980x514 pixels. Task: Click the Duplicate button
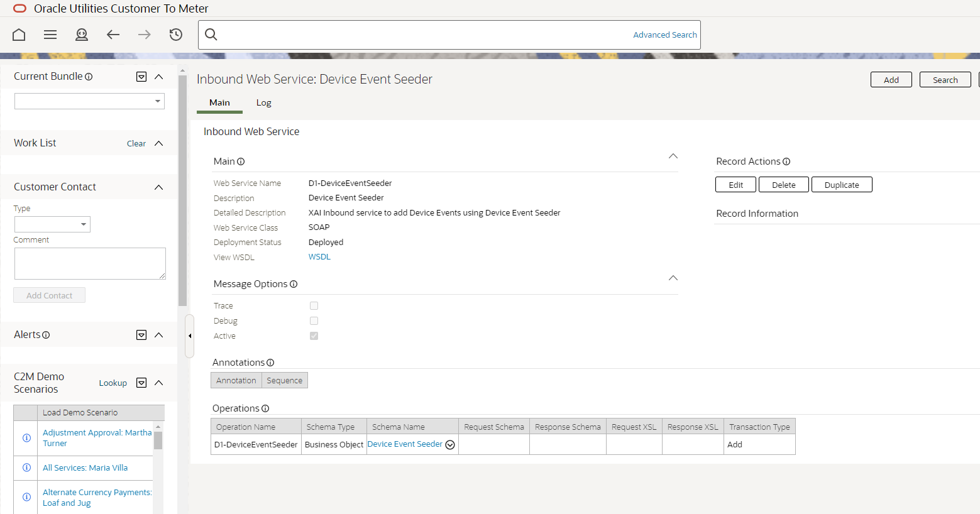842,185
